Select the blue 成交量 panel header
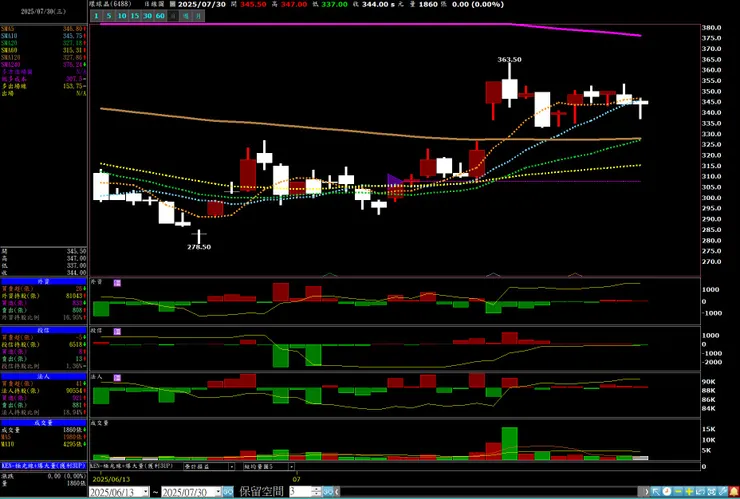Screen dimensions: 740x499 [43, 423]
